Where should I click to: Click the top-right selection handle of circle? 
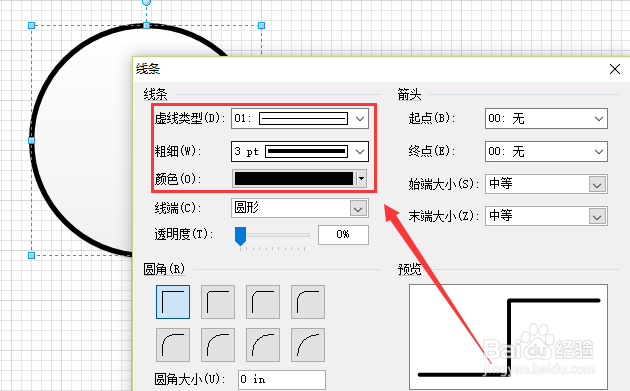click(x=262, y=25)
